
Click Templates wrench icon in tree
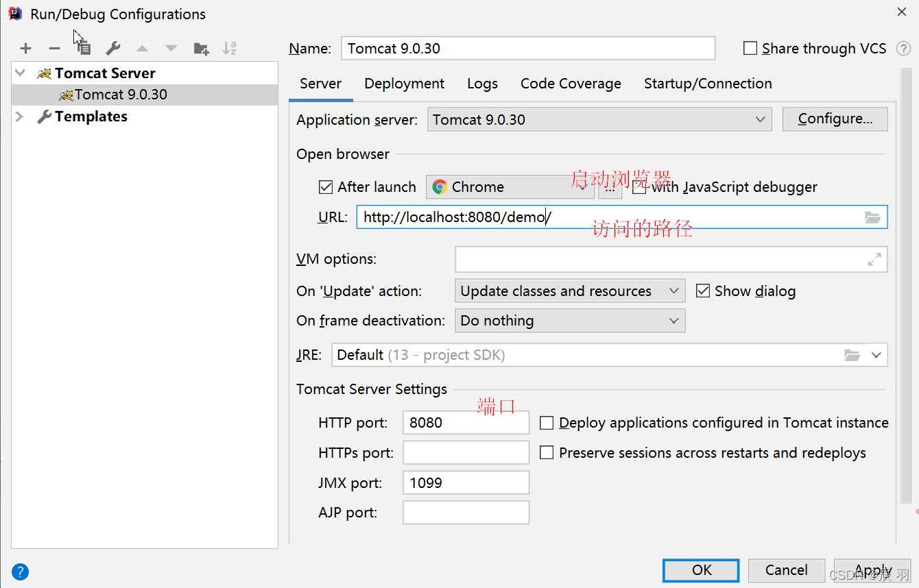pyautogui.click(x=45, y=117)
